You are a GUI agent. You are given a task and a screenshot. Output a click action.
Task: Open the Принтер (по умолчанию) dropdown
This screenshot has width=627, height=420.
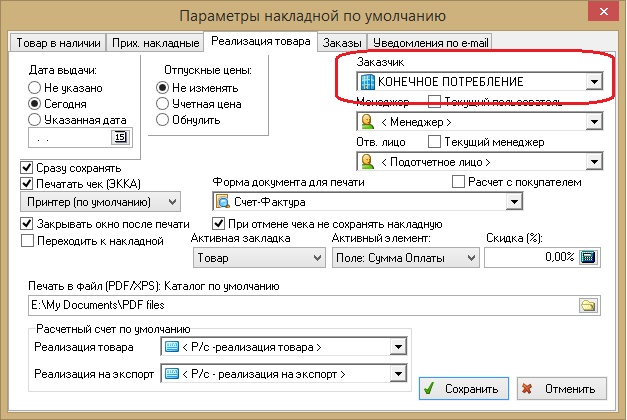click(x=190, y=203)
